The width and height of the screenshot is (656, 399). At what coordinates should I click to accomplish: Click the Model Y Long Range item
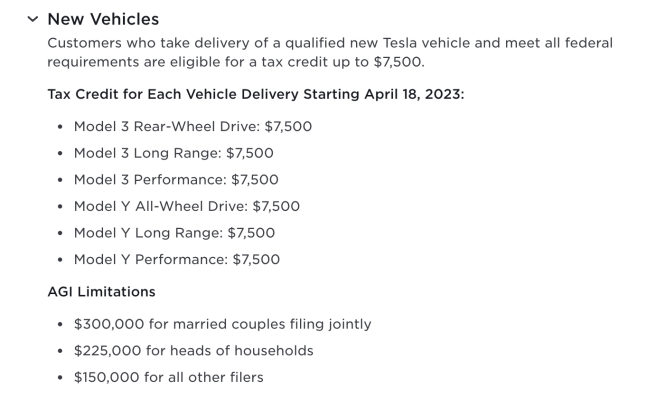coord(174,233)
